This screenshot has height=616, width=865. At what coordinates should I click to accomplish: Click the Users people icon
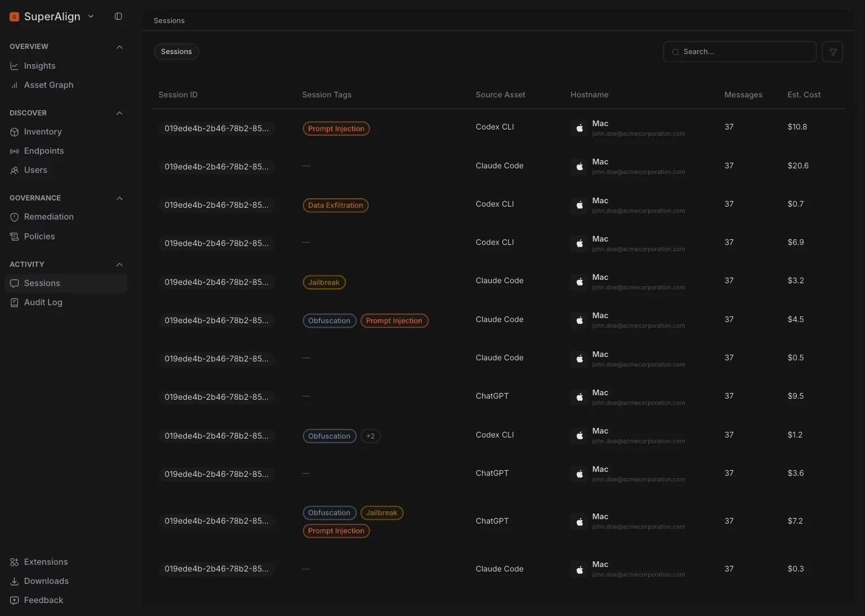tap(15, 170)
